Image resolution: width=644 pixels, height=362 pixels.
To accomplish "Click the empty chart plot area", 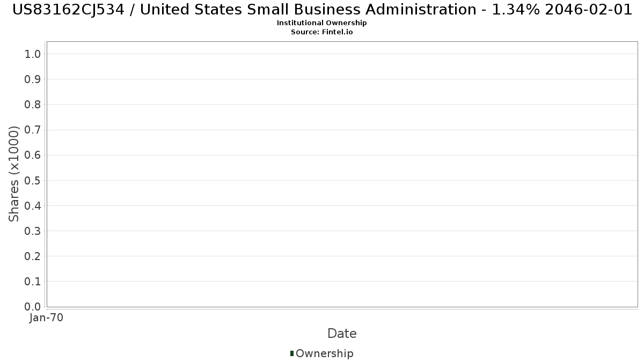I will 342,174.
